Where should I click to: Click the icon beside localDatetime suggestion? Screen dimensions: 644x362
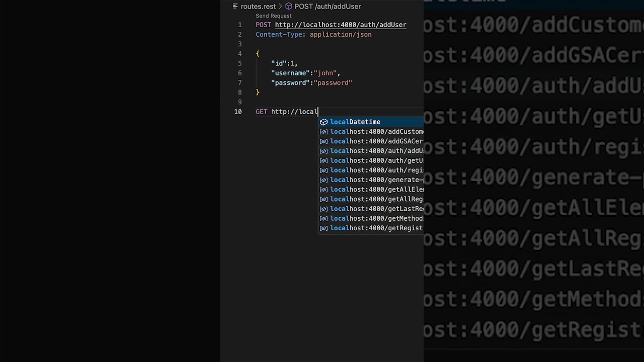point(324,122)
